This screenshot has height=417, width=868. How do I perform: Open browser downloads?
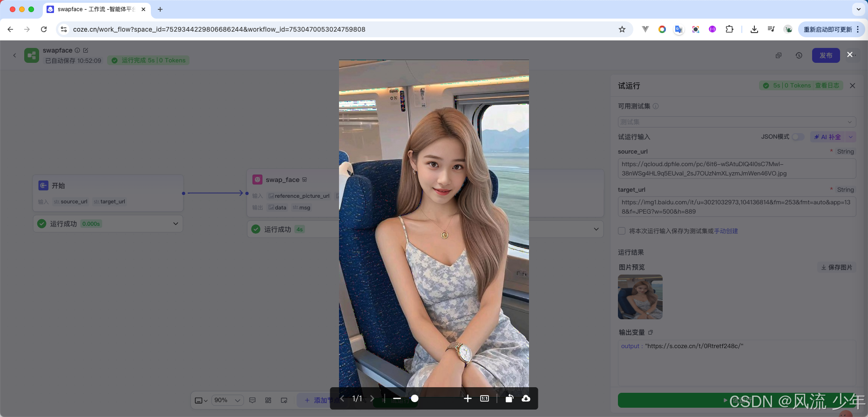pos(754,29)
